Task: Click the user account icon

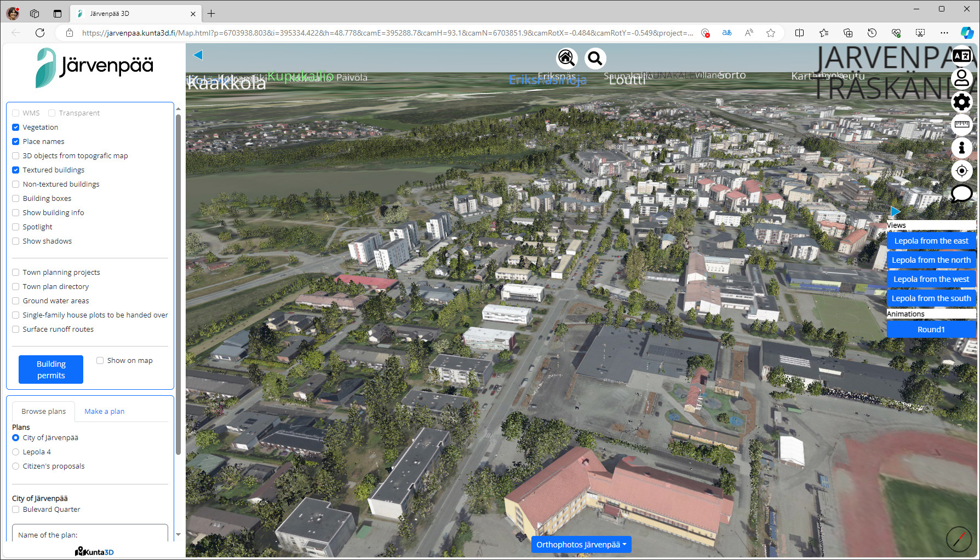Action: (961, 78)
